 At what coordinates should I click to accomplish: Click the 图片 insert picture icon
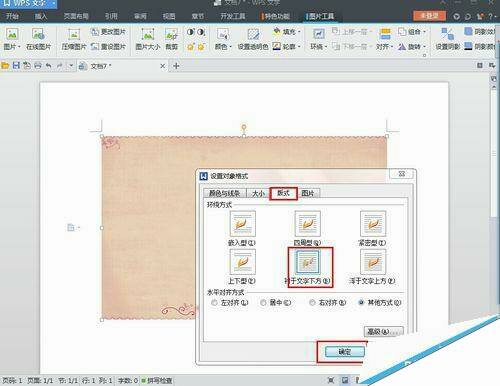click(12, 34)
